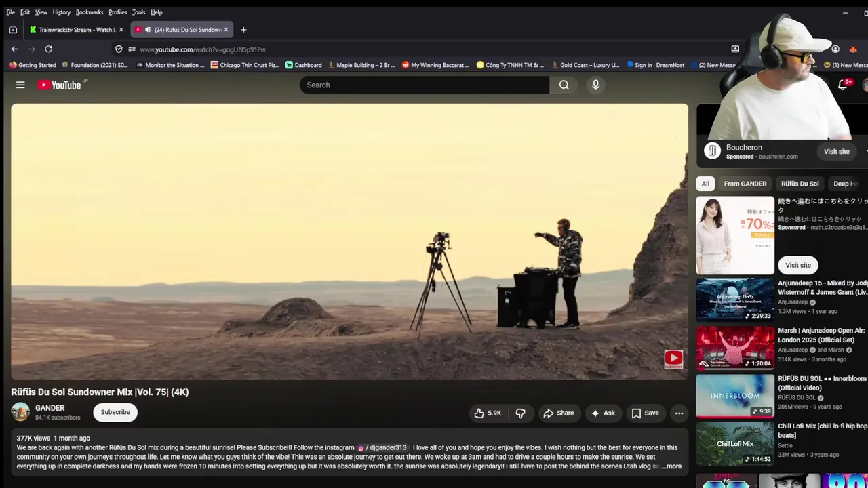Expand the description with ...more
This screenshot has width=868, height=488.
coord(671,466)
